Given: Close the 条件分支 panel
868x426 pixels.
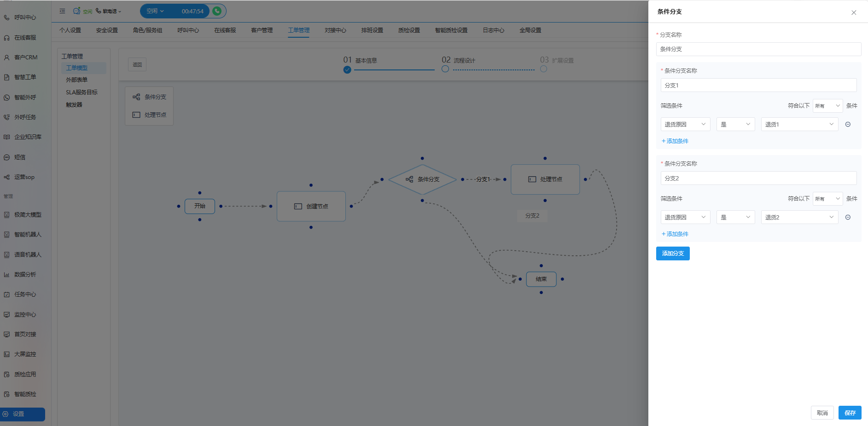Looking at the screenshot, I should 854,12.
